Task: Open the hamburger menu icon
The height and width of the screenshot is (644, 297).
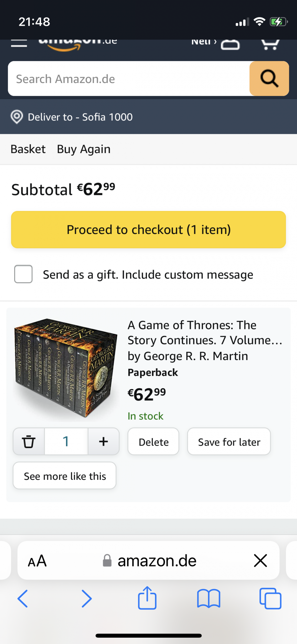Action: point(19,43)
